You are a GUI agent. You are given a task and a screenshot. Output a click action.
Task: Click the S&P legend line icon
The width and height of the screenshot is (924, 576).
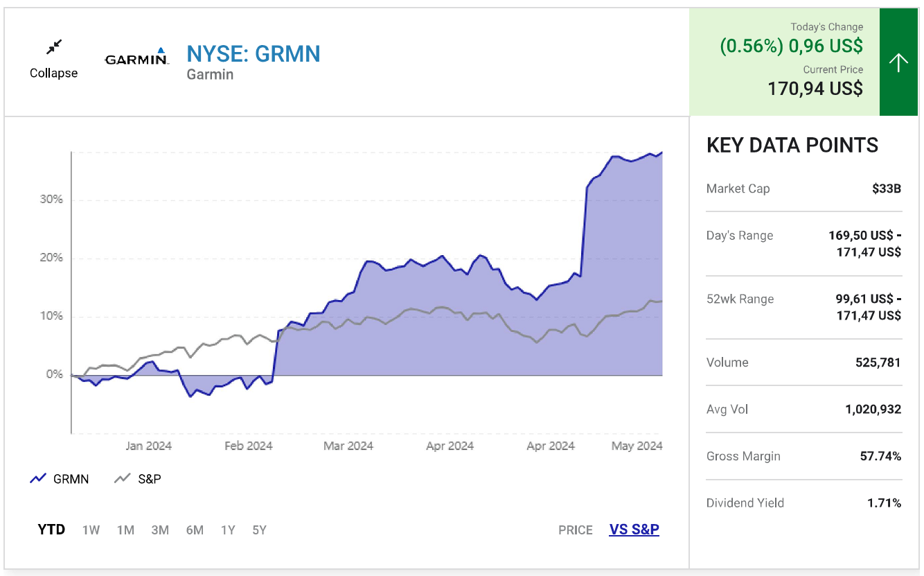(123, 479)
